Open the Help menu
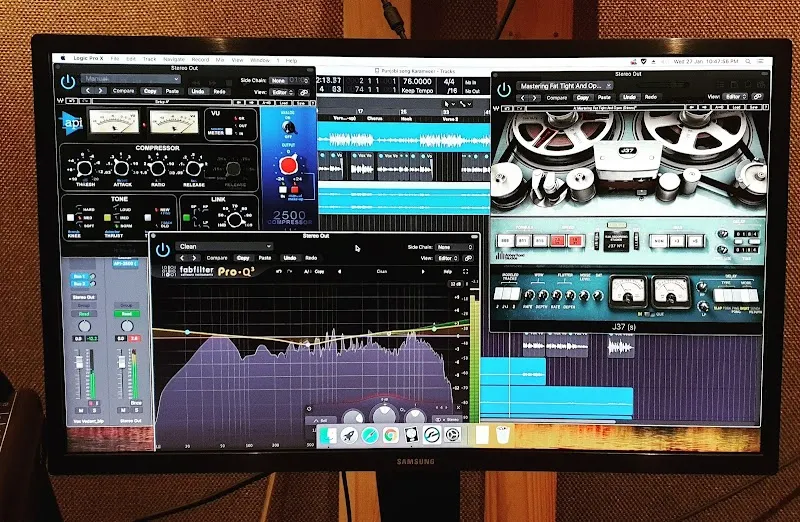Viewport: 800px width, 522px height. tap(291, 60)
